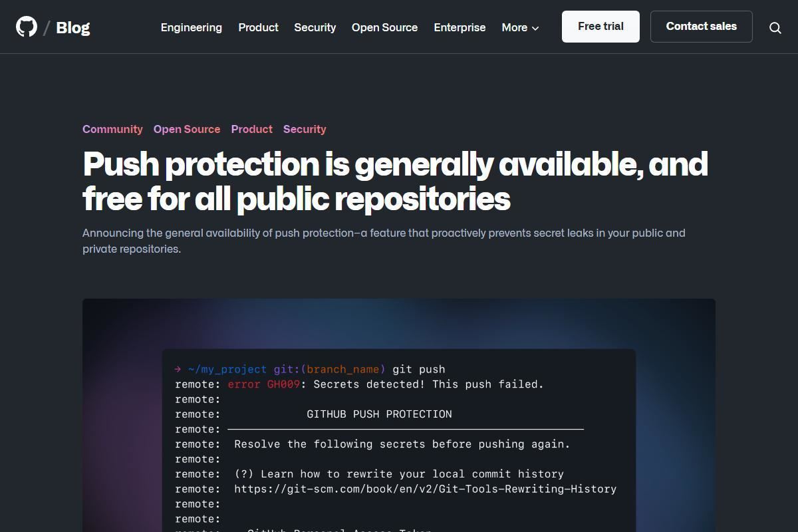This screenshot has width=798, height=532.
Task: Open the Product navigation item
Action: [258, 27]
